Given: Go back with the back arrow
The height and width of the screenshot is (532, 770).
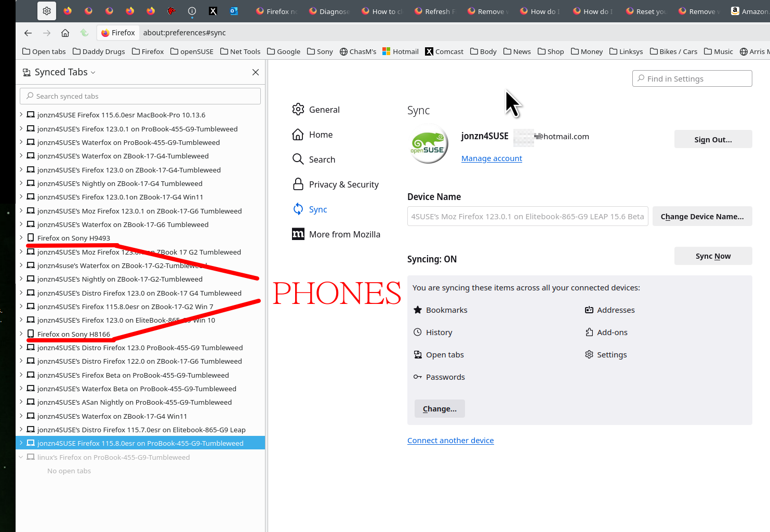Looking at the screenshot, I should 28,33.
